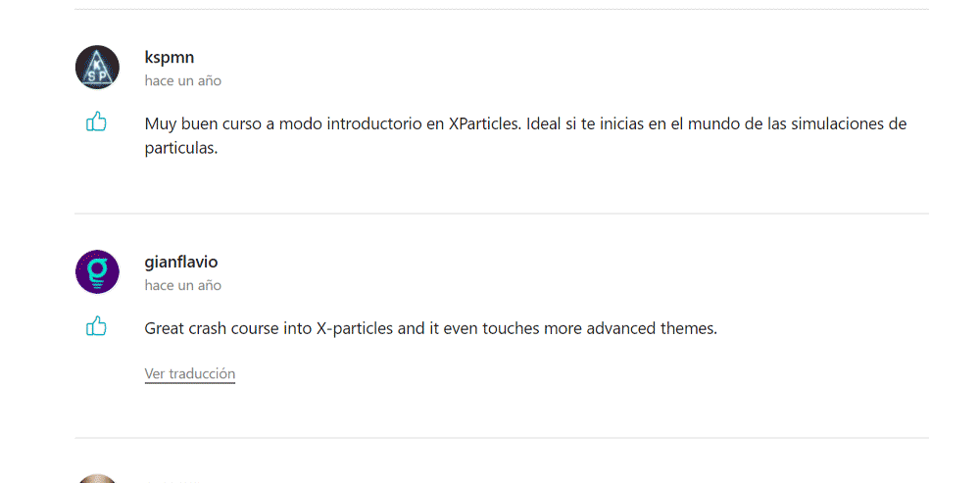Click the 'hace un año' timestamp under gianflavio
Viewport: 980px width, 483px height.
[183, 285]
